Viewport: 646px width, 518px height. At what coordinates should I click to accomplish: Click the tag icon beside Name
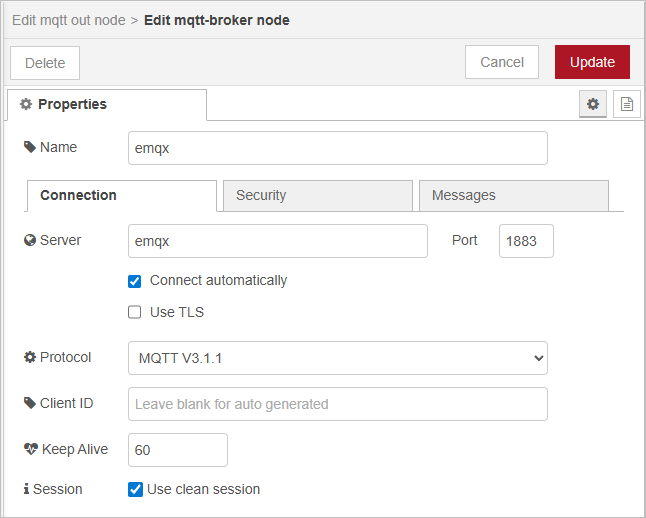pyautogui.click(x=30, y=147)
